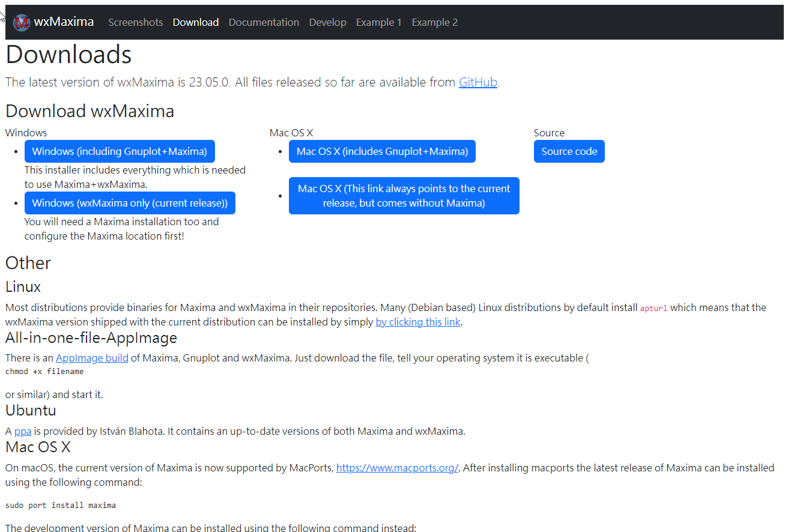The image size is (788, 532).
Task: Click the "or similar) and start it." text
Action: click(x=54, y=394)
